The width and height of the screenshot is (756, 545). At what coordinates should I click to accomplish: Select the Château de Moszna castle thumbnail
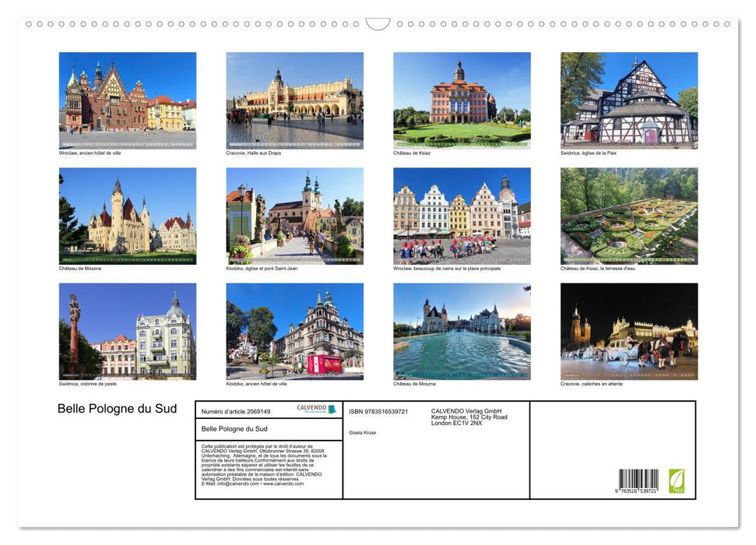(128, 216)
